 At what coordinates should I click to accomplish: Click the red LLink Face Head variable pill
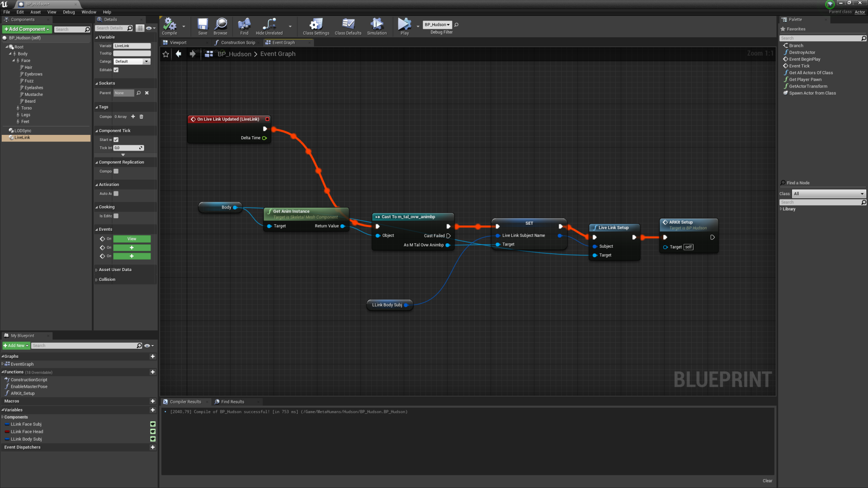[7, 432]
